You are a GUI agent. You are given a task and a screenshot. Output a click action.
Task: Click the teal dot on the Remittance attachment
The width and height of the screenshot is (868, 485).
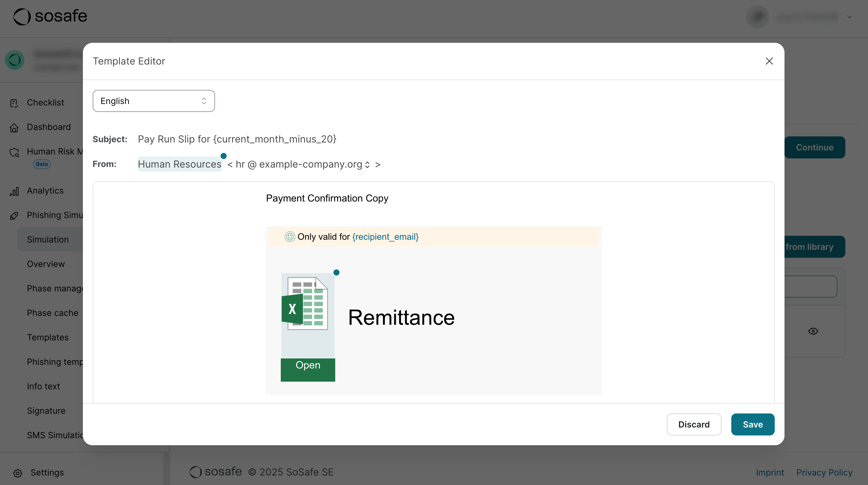tap(336, 272)
